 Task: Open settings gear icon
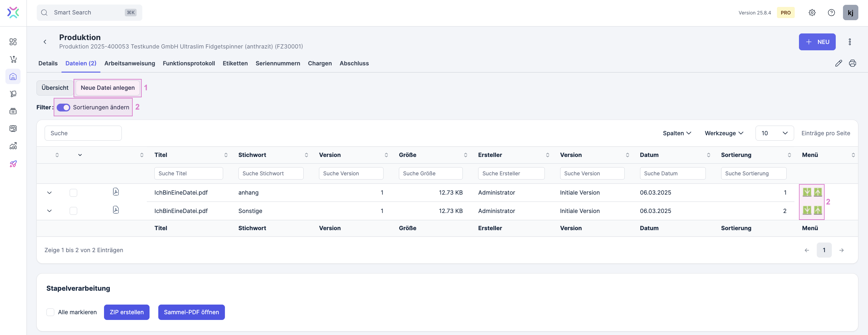tap(812, 13)
